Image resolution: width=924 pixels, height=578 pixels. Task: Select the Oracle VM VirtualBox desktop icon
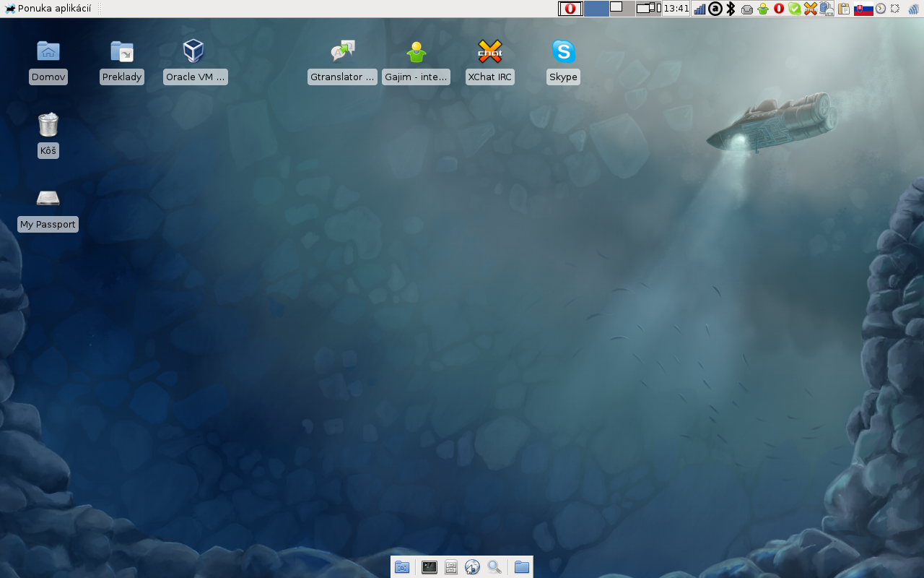193,51
